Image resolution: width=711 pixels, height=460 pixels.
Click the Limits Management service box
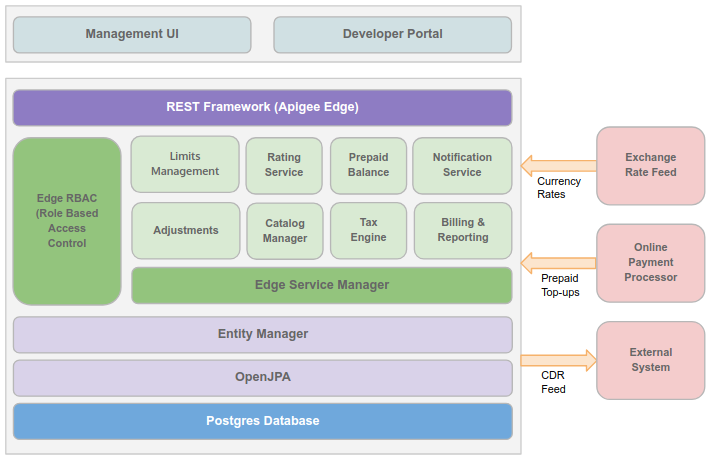(185, 165)
